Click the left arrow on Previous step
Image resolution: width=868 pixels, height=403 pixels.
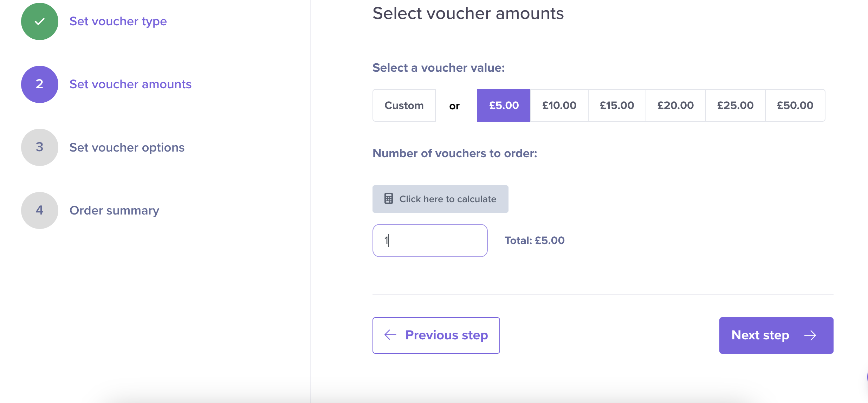tap(390, 335)
